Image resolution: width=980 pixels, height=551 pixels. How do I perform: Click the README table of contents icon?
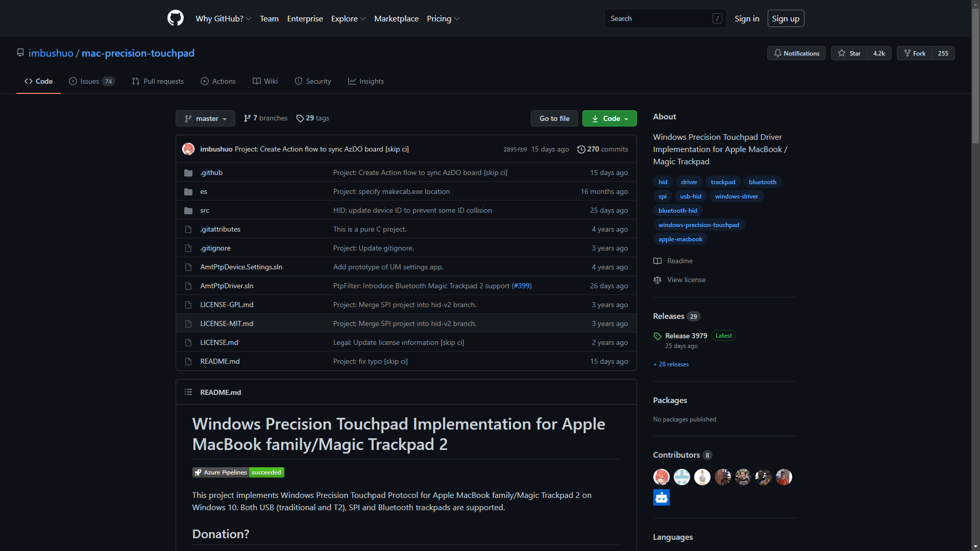(x=188, y=392)
